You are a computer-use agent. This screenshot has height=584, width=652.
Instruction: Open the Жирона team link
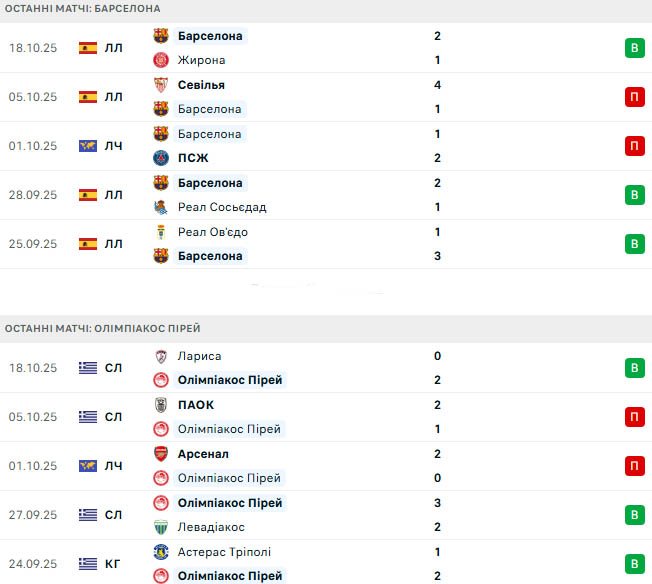click(x=201, y=60)
